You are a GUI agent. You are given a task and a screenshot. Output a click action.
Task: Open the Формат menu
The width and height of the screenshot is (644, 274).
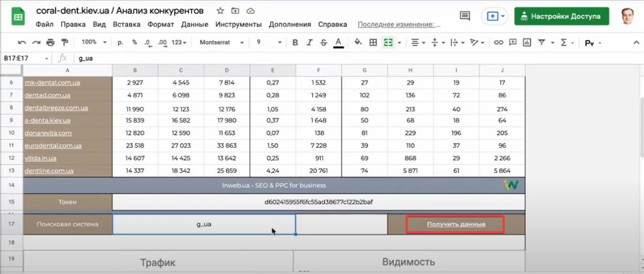[x=161, y=24]
